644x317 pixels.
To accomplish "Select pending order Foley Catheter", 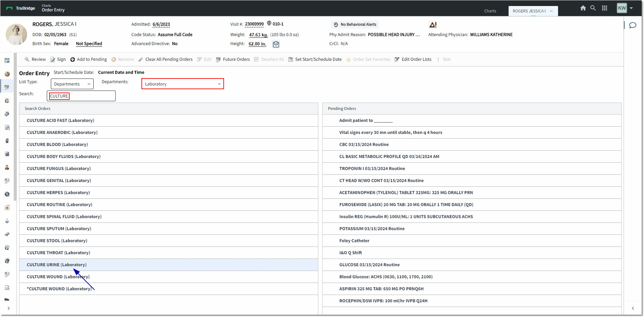I will click(x=472, y=241).
